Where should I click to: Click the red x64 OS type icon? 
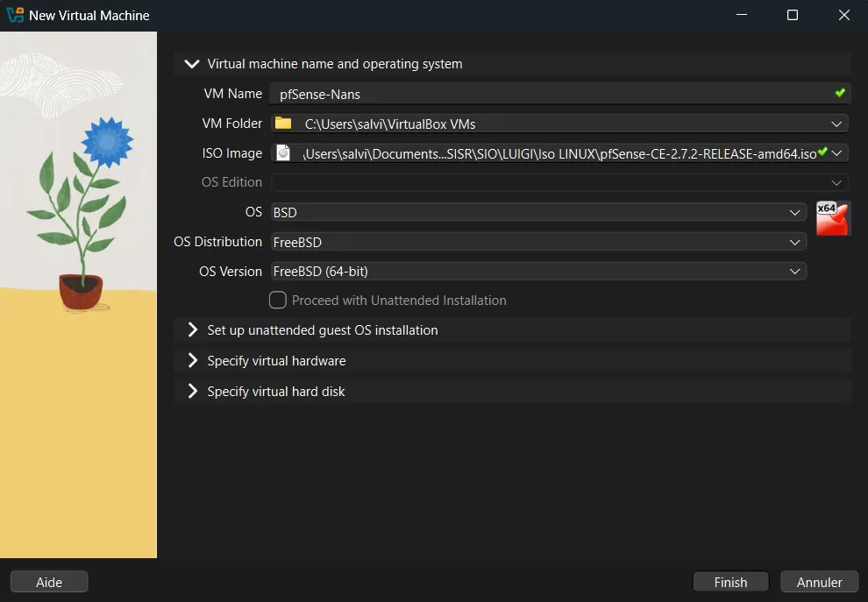pyautogui.click(x=832, y=218)
